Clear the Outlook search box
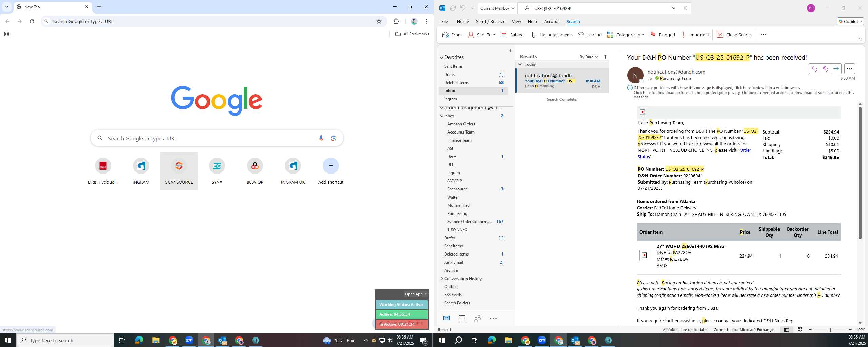868x347 pixels. pos(685,8)
